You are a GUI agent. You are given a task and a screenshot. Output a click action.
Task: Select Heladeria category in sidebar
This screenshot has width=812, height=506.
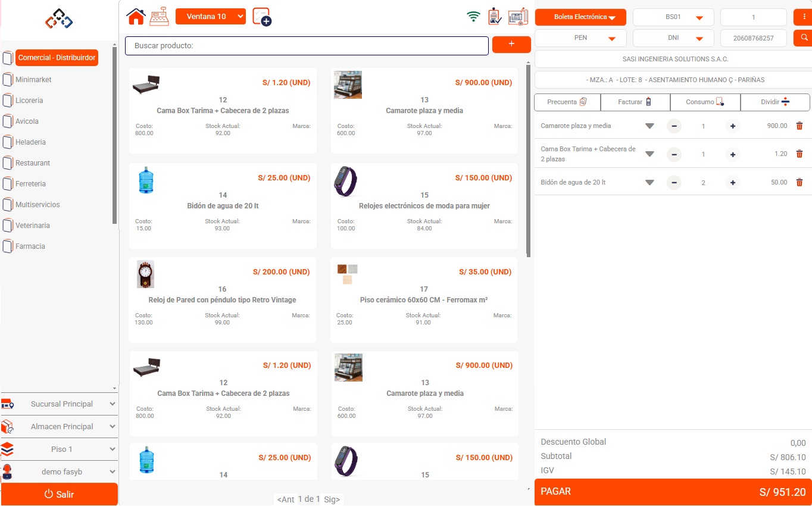tap(30, 142)
